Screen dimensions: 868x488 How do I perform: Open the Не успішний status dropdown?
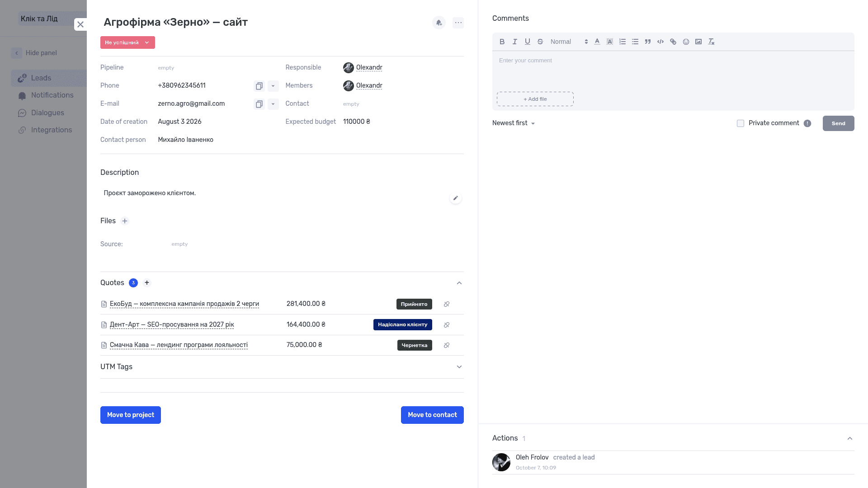coord(127,42)
